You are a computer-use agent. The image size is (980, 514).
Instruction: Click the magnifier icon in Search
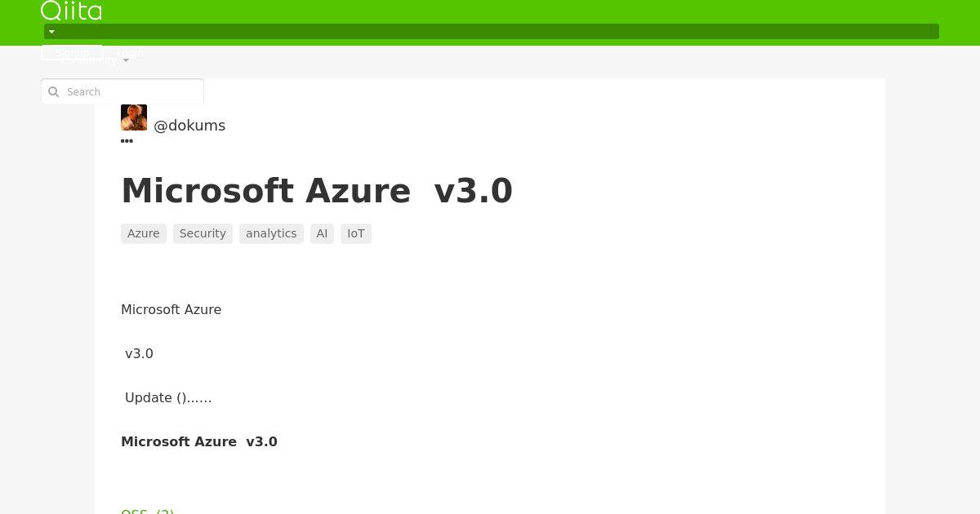[x=54, y=92]
